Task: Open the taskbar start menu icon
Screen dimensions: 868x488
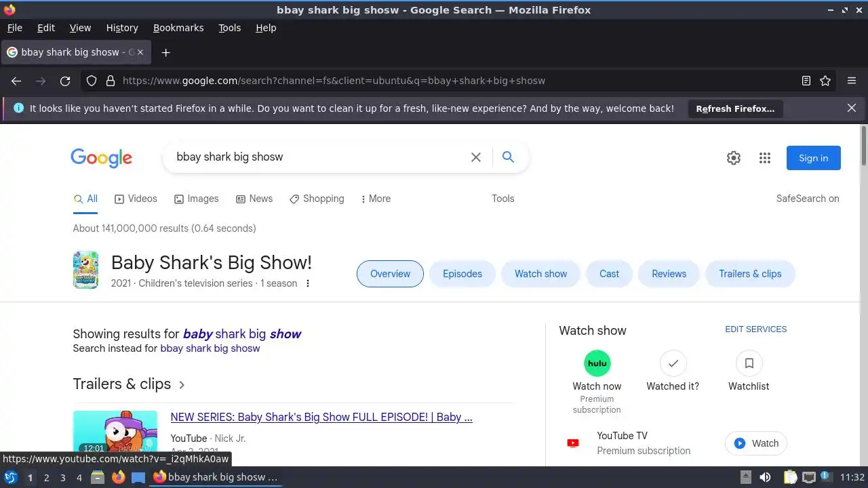Action: (10, 477)
